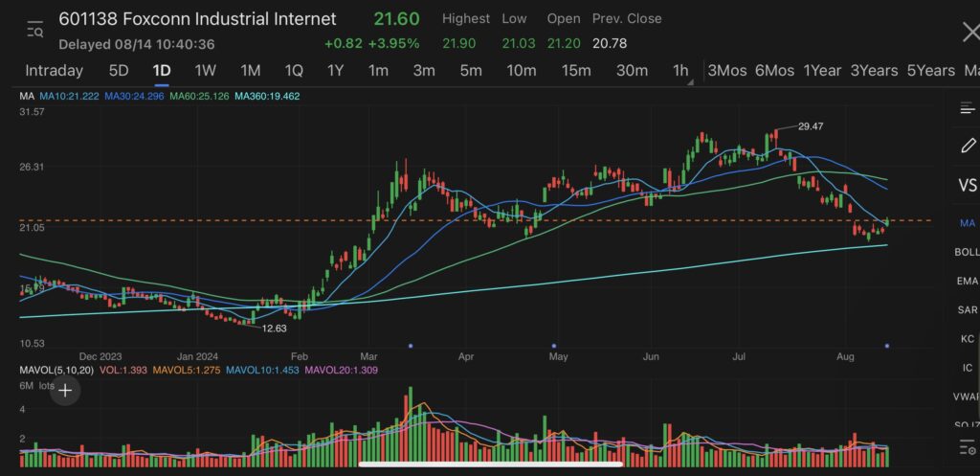This screenshot has width=980, height=476.
Task: Click the MA indicator label above the chart
Action: [26, 97]
